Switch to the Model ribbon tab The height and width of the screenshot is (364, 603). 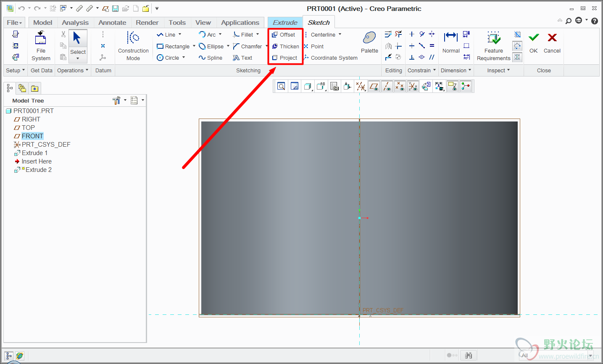(x=43, y=22)
